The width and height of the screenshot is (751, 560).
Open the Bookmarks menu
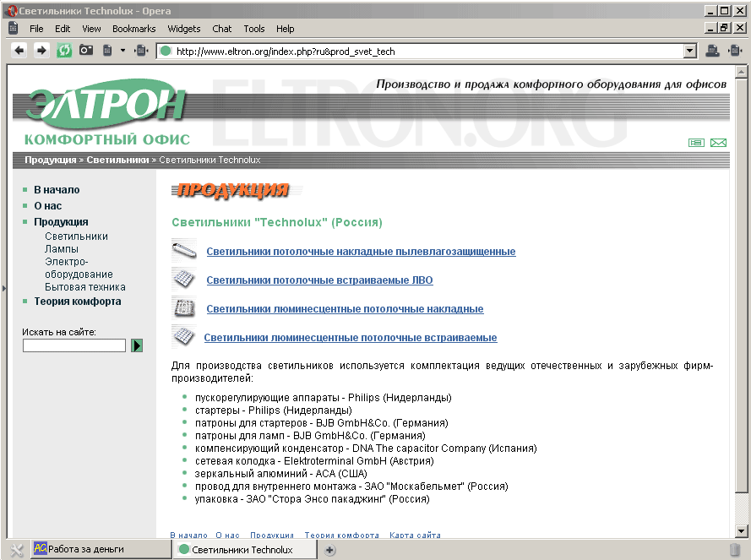(134, 29)
